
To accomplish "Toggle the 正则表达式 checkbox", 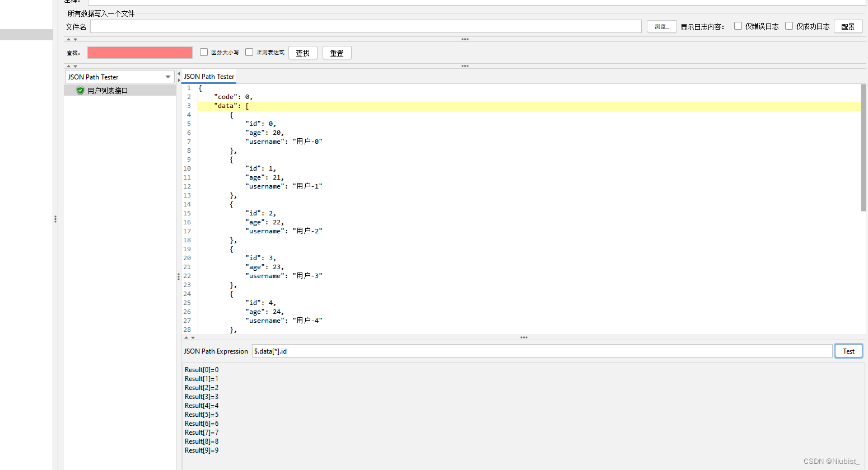I will coord(249,52).
